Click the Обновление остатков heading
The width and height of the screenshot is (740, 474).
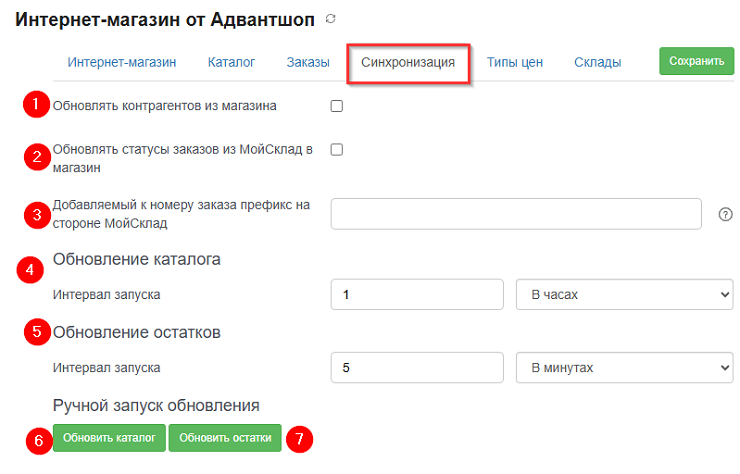[136, 332]
